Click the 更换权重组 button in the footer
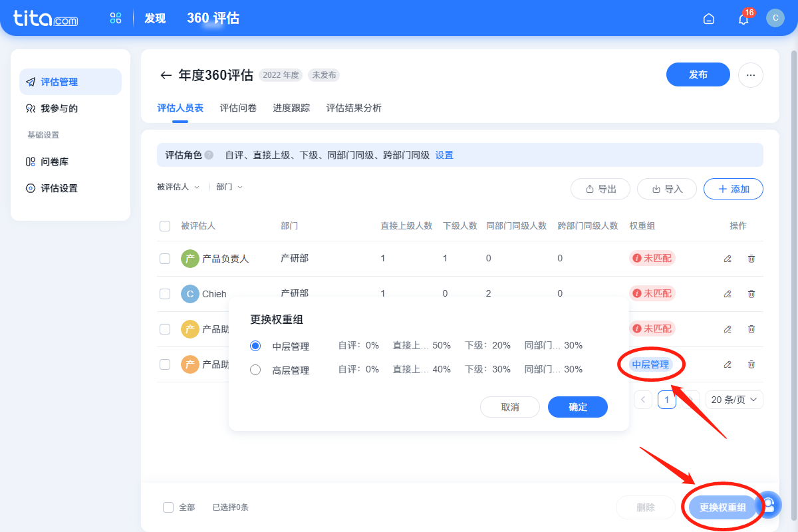798x532 pixels. tap(723, 507)
